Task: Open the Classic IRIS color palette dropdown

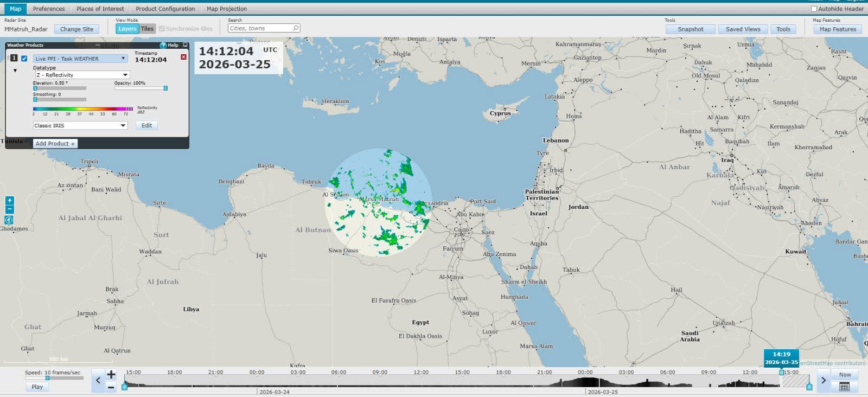Action: coord(80,125)
